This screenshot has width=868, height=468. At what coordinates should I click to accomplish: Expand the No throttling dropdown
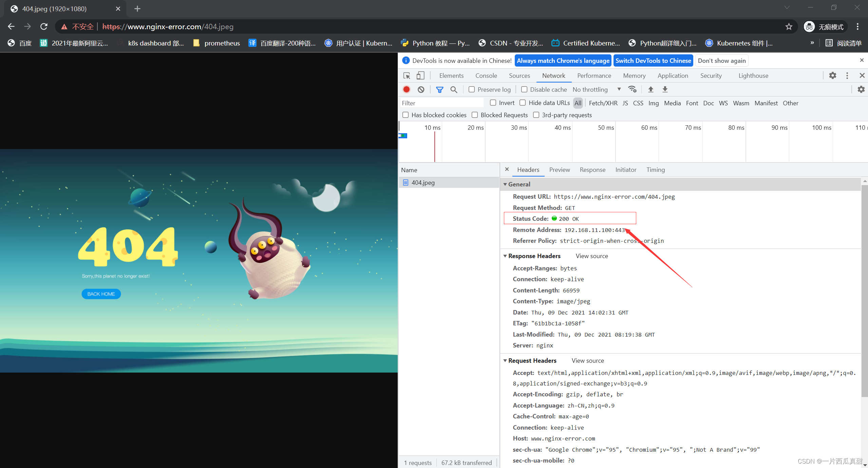coord(619,89)
